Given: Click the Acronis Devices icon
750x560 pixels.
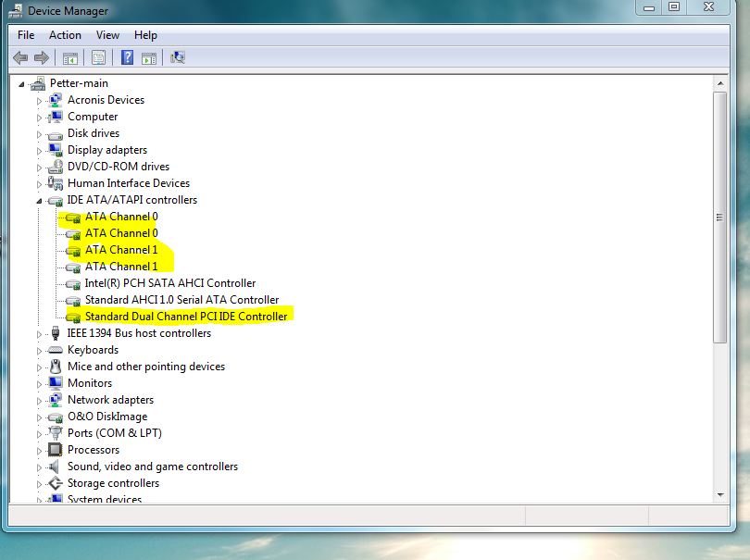Looking at the screenshot, I should pyautogui.click(x=56, y=100).
